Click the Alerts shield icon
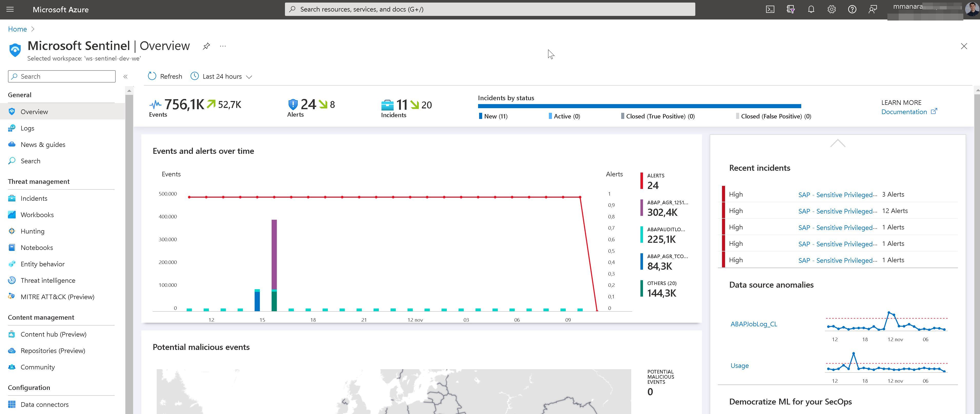This screenshot has height=414, width=980. (293, 104)
